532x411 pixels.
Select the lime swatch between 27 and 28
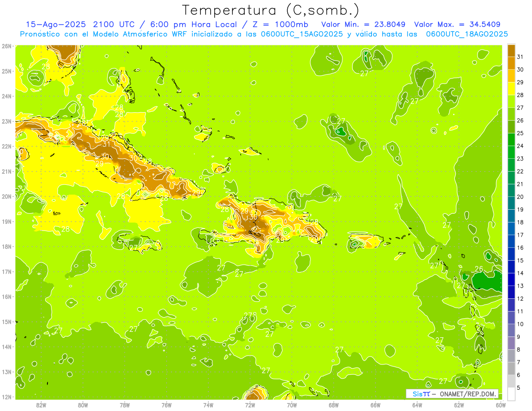click(x=511, y=101)
